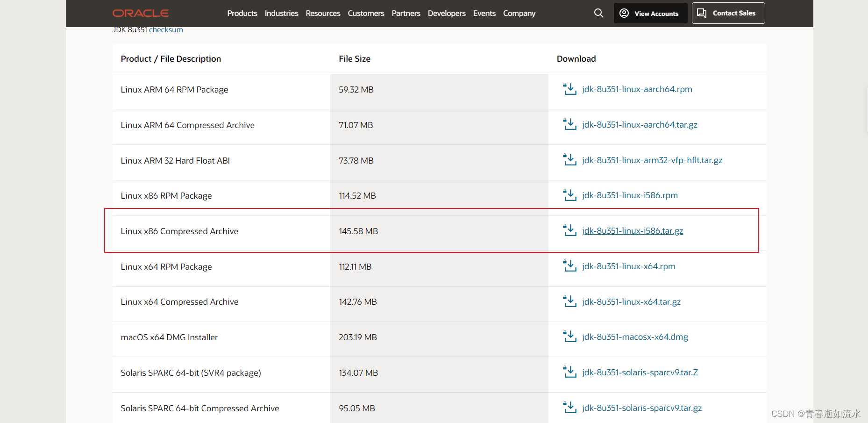Click the View Accounts button

coord(650,13)
